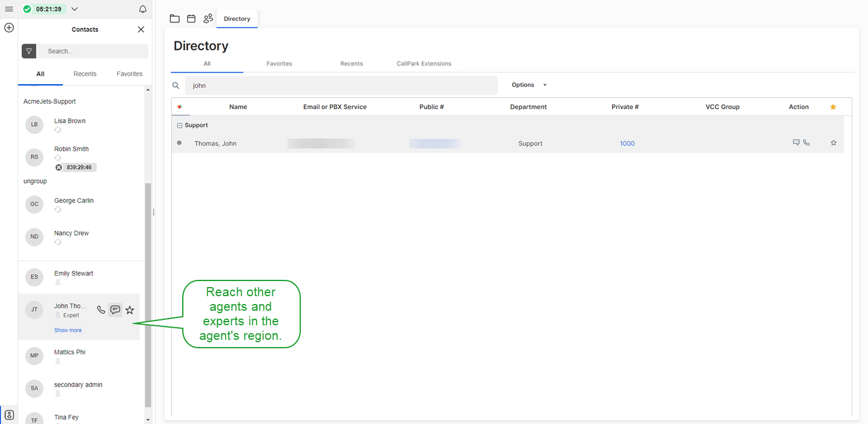Image resolution: width=868 pixels, height=424 pixels.
Task: Sort by Name column header
Action: 238,107
